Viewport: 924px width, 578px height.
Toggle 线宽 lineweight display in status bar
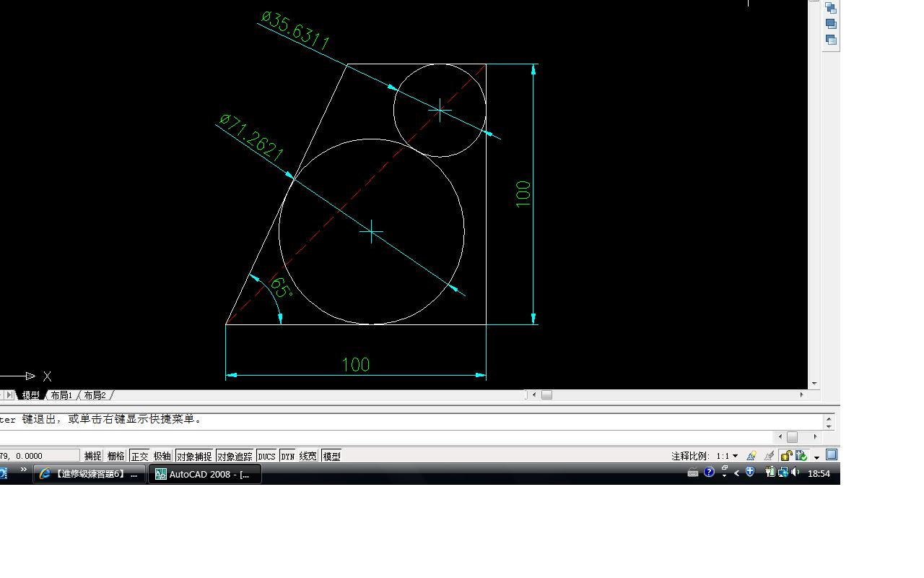tap(308, 456)
